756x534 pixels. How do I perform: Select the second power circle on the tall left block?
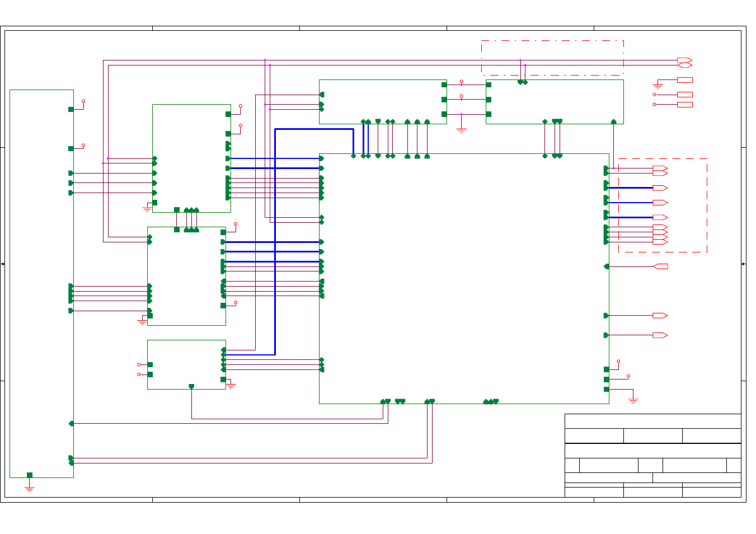click(x=83, y=146)
